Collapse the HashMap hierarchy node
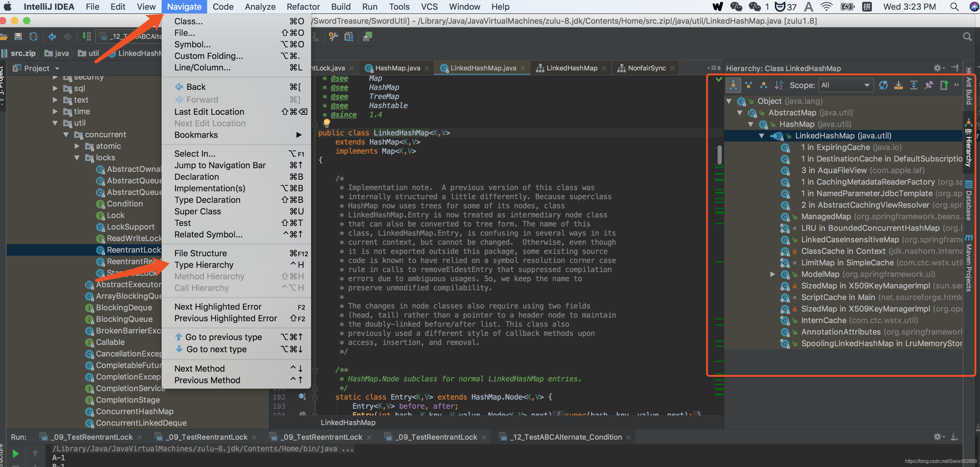 click(x=751, y=124)
